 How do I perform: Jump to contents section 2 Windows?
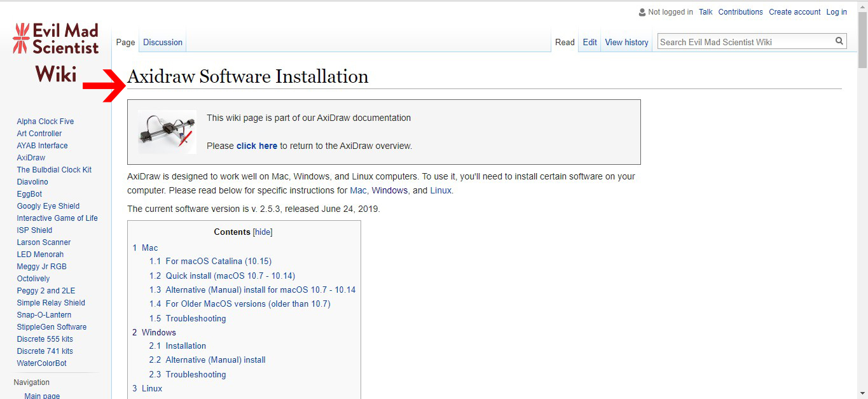pos(154,333)
